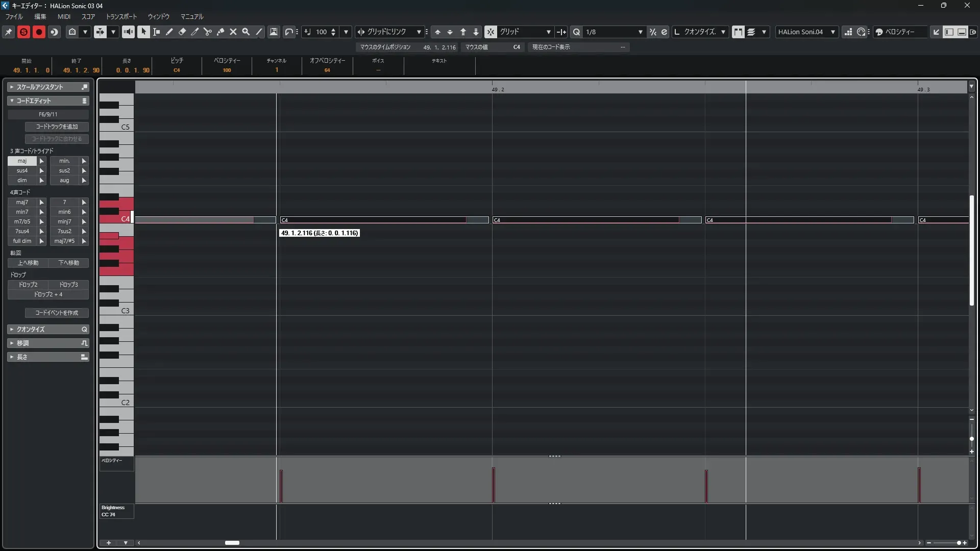Viewport: 980px width, 551px height.
Task: Open the MIDI menu
Action: pos(64,17)
